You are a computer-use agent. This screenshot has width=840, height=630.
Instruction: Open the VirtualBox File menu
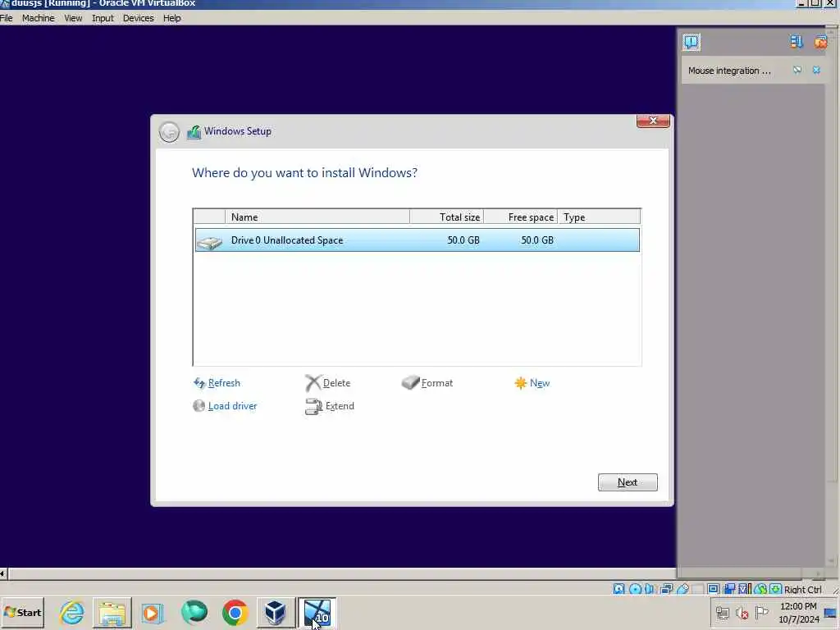click(x=7, y=18)
